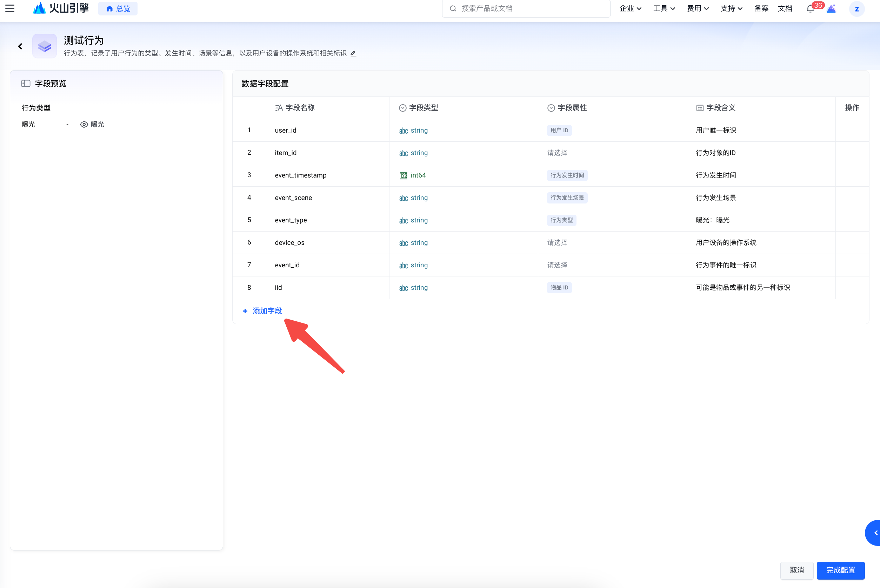Click the back arrow beside 测试行为
The width and height of the screenshot is (880, 588).
pyautogui.click(x=20, y=46)
